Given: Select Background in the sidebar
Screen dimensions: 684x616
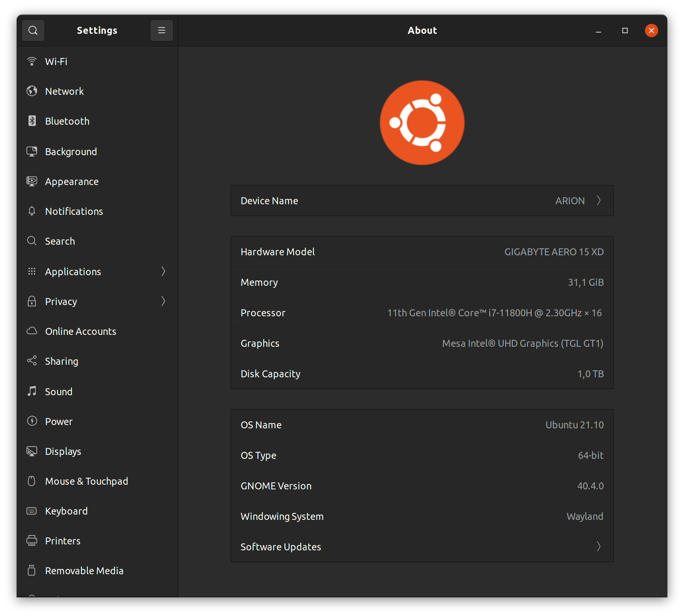Looking at the screenshot, I should coord(71,152).
